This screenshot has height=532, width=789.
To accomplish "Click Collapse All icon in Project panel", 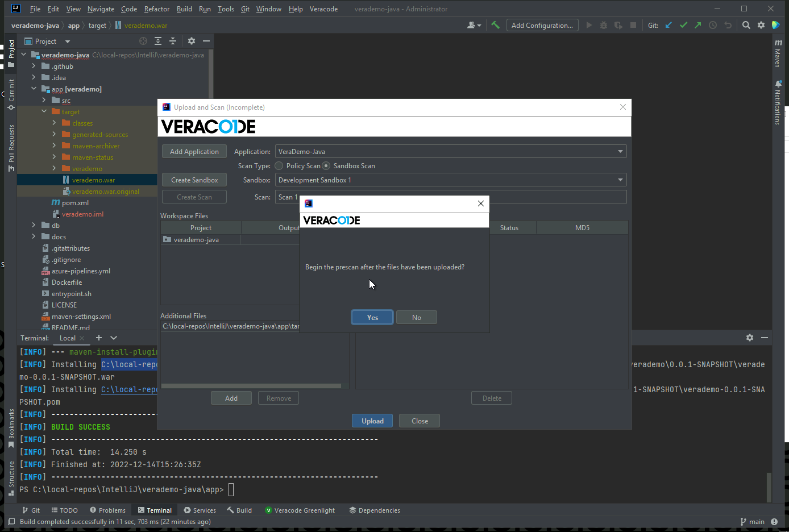I will coord(173,41).
